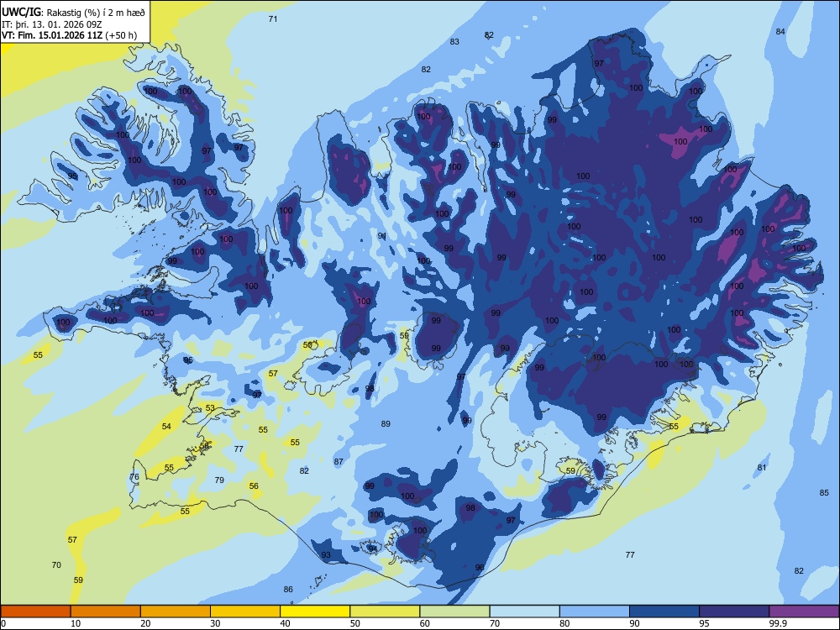Click the legend label '30'
Viewport: 840px width, 630px height.
click(x=215, y=623)
